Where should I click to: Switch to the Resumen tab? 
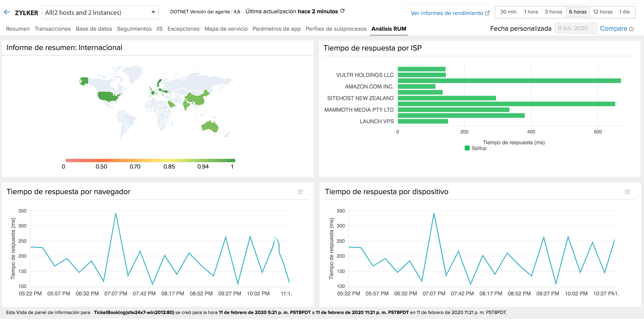(18, 29)
